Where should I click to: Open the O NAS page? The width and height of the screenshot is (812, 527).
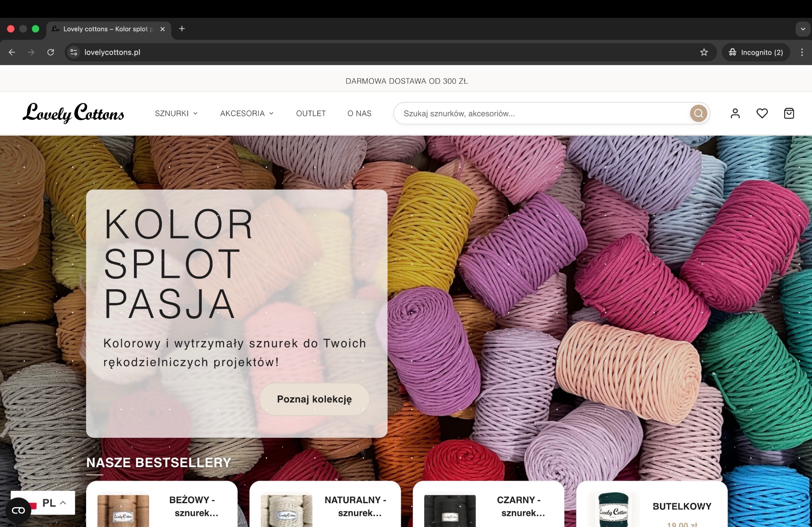359,113
